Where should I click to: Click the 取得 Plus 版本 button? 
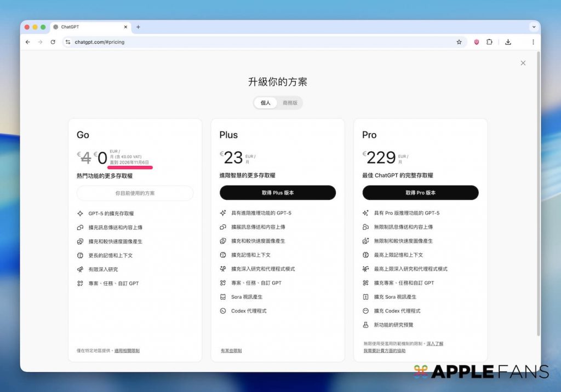[x=278, y=193]
